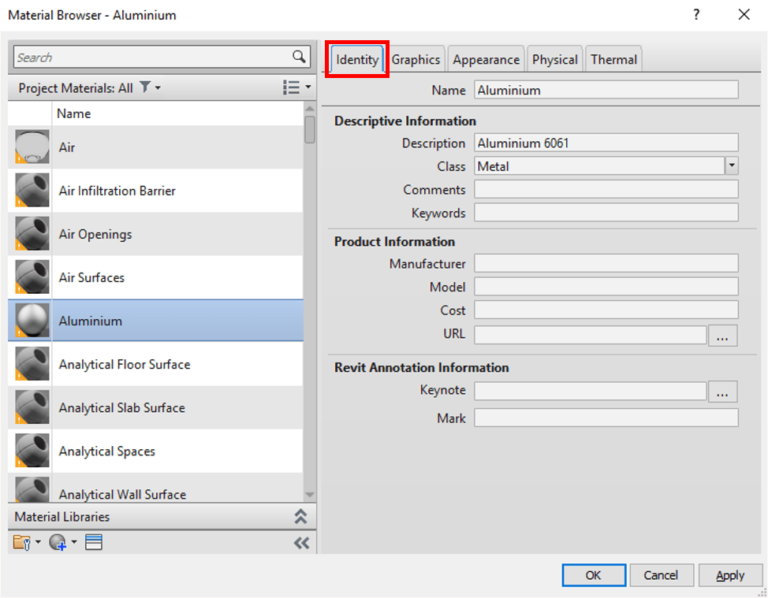Click the Apply button
The width and height of the screenshot is (768, 598).
[x=730, y=575]
